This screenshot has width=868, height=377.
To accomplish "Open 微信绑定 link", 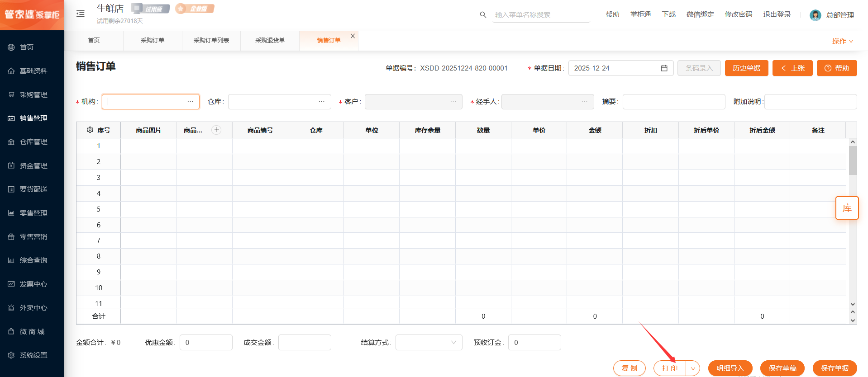I will point(700,14).
